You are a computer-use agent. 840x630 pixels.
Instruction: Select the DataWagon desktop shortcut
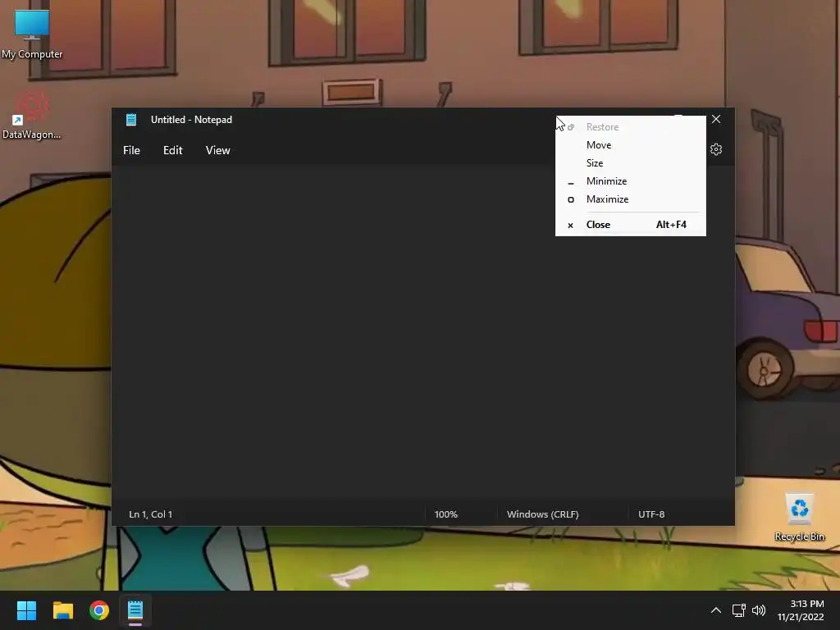click(x=32, y=115)
